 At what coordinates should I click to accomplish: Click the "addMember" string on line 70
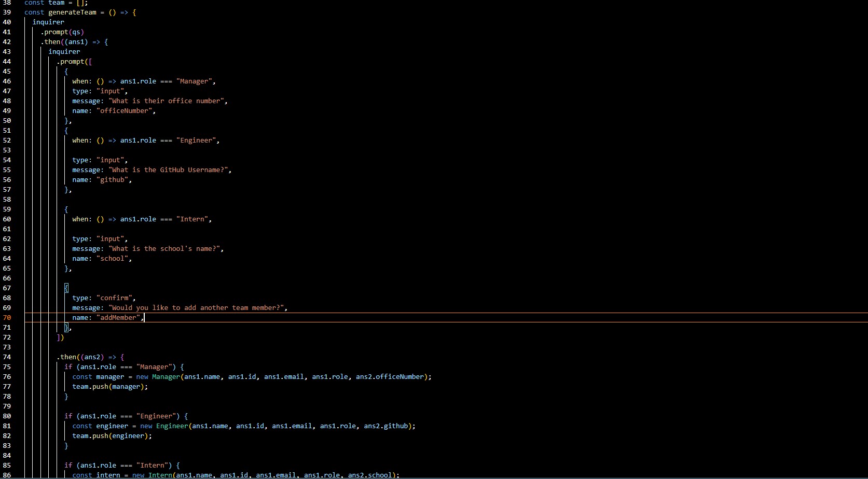click(x=118, y=318)
